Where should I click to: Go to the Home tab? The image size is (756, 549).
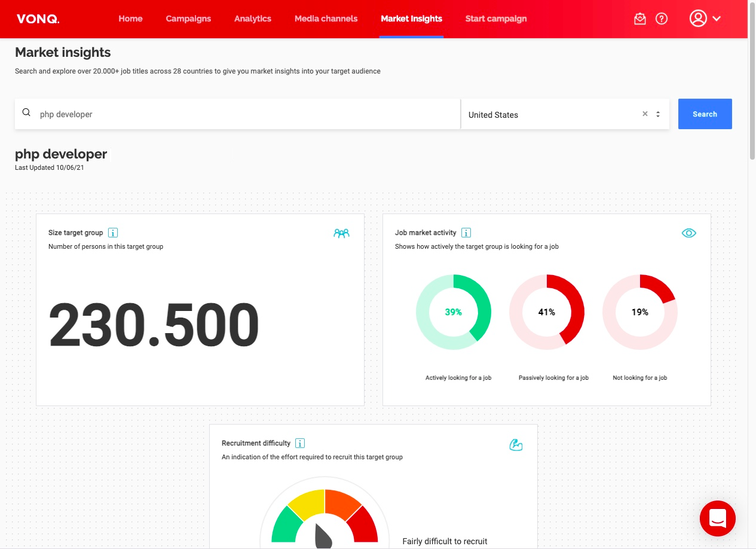(130, 19)
